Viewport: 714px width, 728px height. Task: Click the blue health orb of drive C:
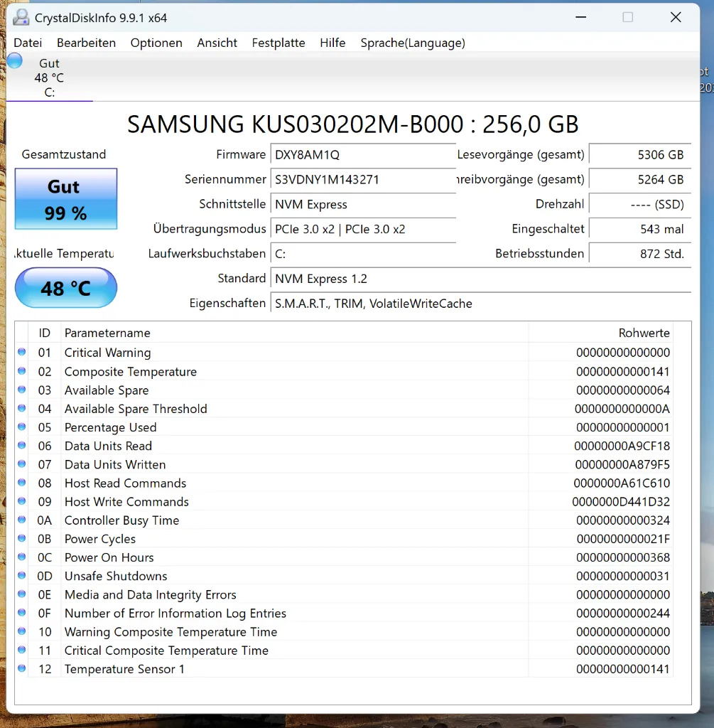click(x=15, y=61)
